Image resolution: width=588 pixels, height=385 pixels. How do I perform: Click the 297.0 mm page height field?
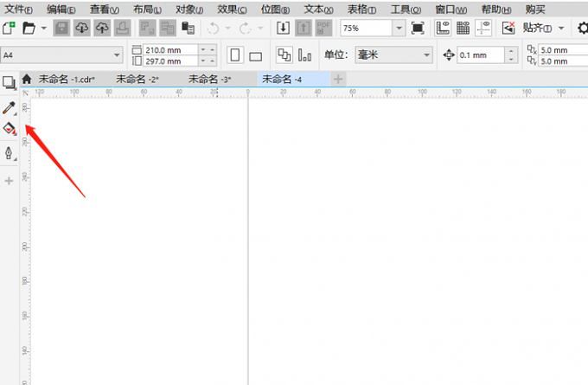(170, 61)
